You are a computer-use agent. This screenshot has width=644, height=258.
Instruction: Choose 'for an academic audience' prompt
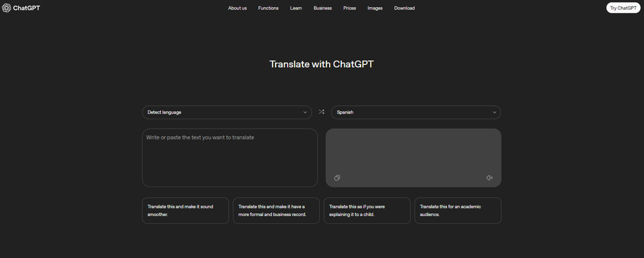coord(457,211)
